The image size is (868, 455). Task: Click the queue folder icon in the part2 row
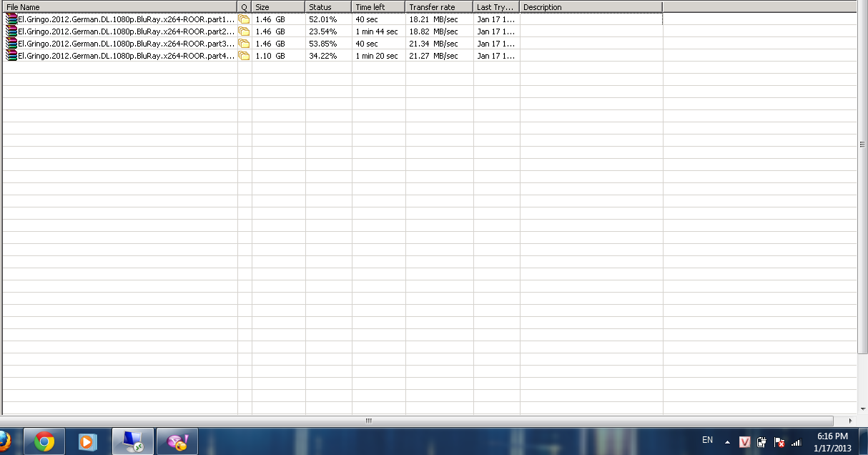(x=245, y=31)
